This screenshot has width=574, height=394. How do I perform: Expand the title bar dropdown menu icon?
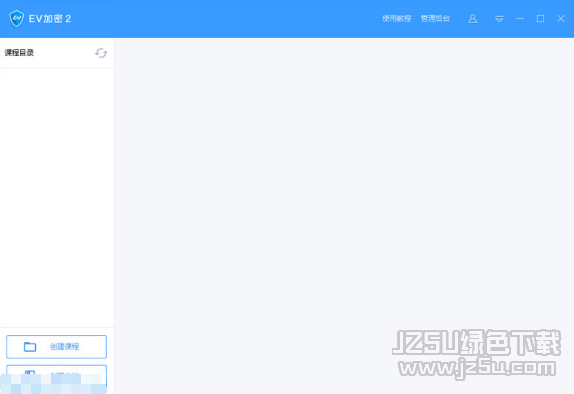point(499,19)
